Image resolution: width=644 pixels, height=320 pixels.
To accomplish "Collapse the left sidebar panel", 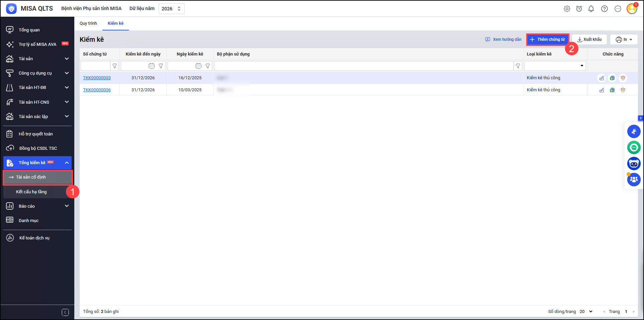I will point(65,312).
